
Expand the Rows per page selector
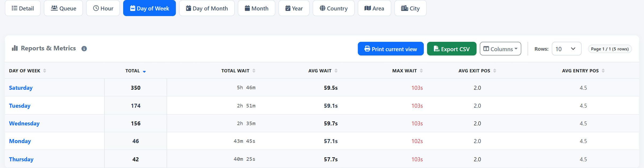[x=566, y=49]
